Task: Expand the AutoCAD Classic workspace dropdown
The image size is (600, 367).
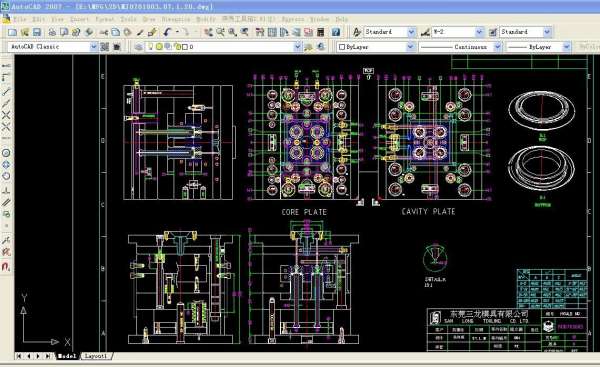Action: (x=93, y=47)
